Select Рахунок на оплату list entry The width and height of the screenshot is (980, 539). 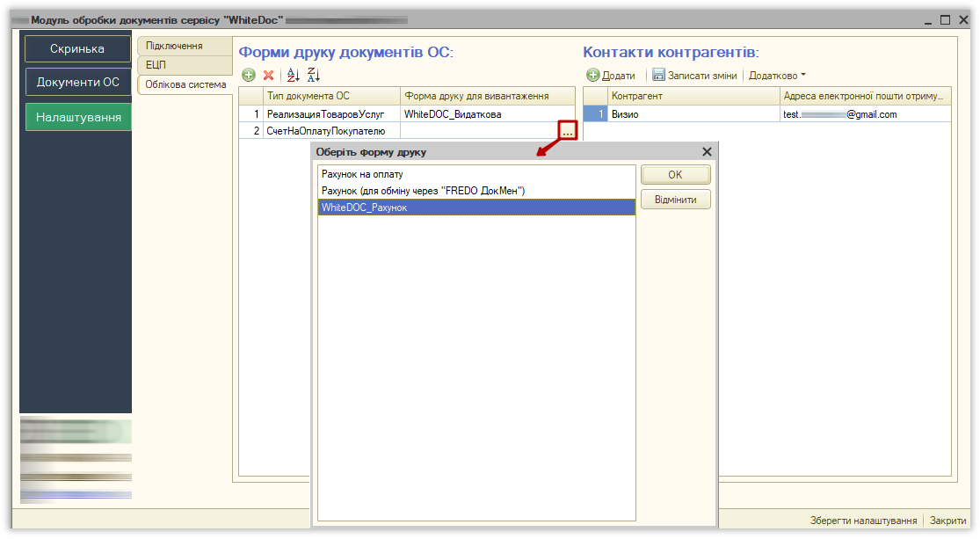[476, 174]
